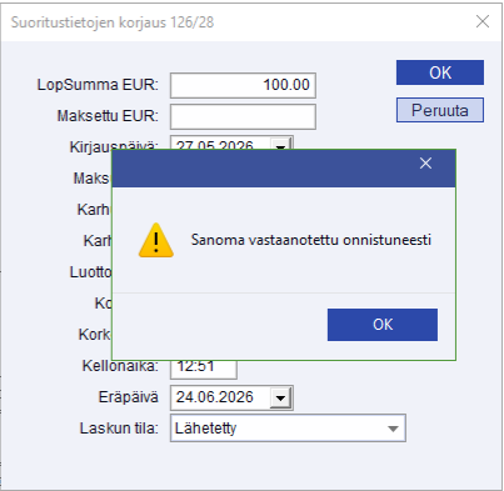Click the Suoritustietojen korjaus 126/28 title bar
504x491 pixels.
[x=233, y=22]
